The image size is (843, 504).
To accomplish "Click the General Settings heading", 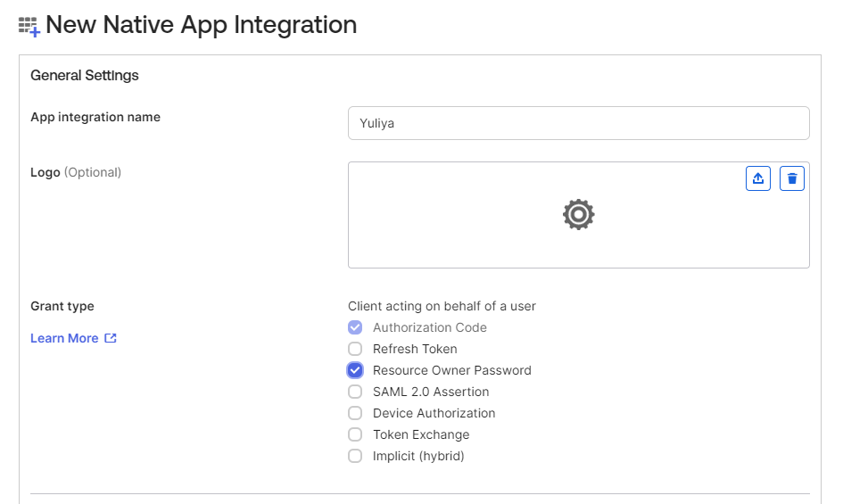I will [x=85, y=76].
